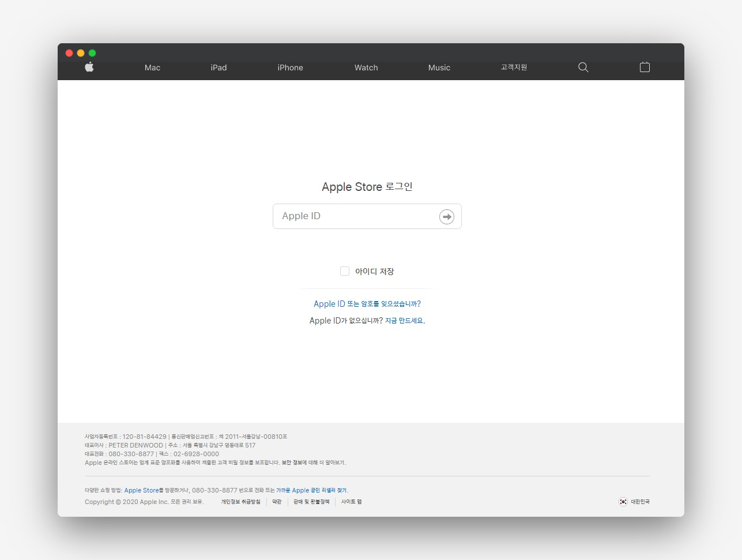Enable the 아이디 저장 checkbox

pyautogui.click(x=345, y=271)
